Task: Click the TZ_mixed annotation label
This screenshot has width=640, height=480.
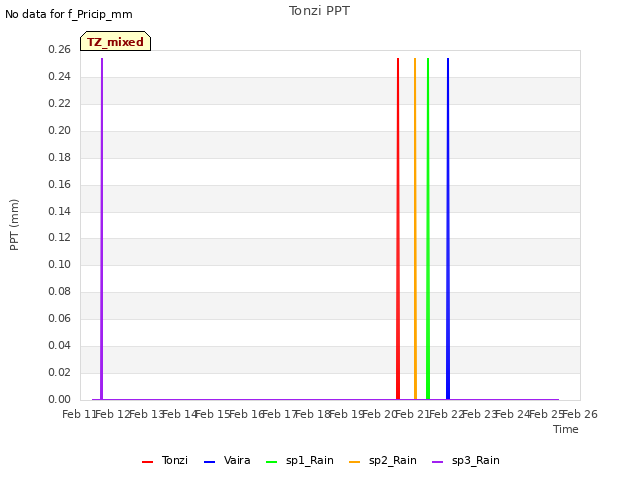Action: click(x=116, y=41)
